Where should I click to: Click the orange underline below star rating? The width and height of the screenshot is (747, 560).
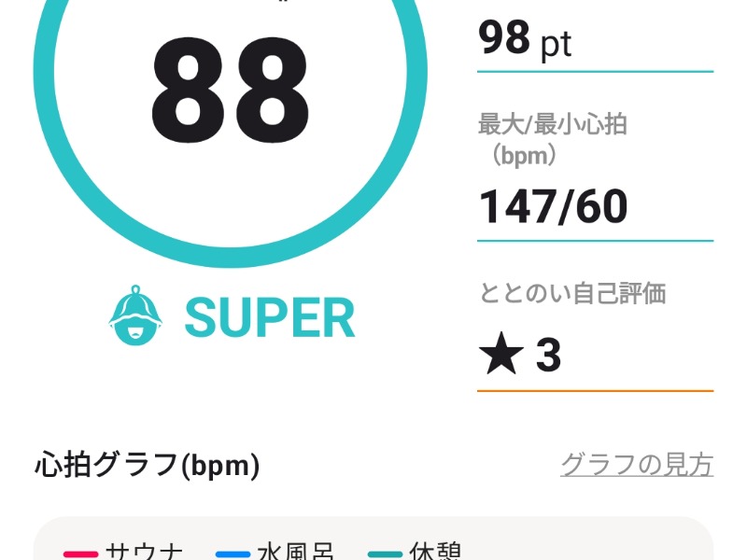(595, 390)
